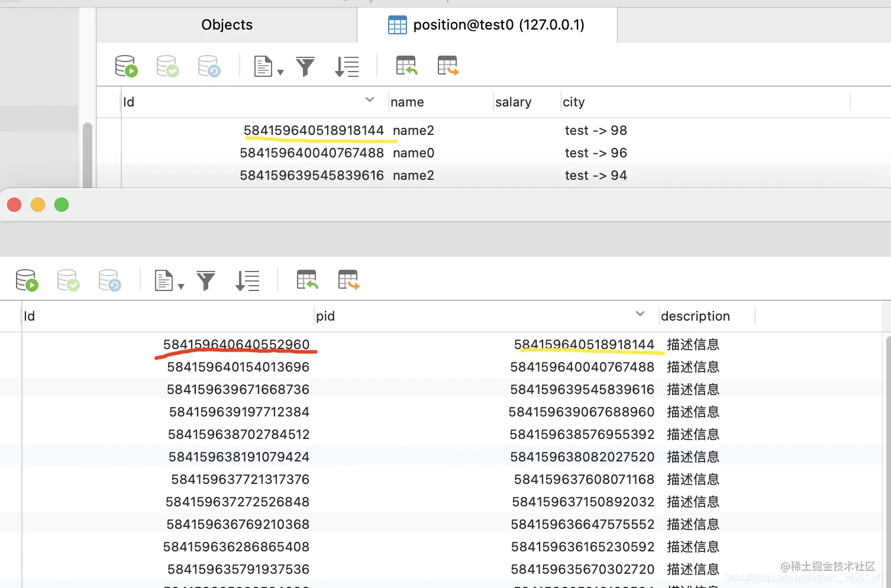Screen dimensions: 891x588
Task: Select pid cell 584159637608071168
Action: 584,480
